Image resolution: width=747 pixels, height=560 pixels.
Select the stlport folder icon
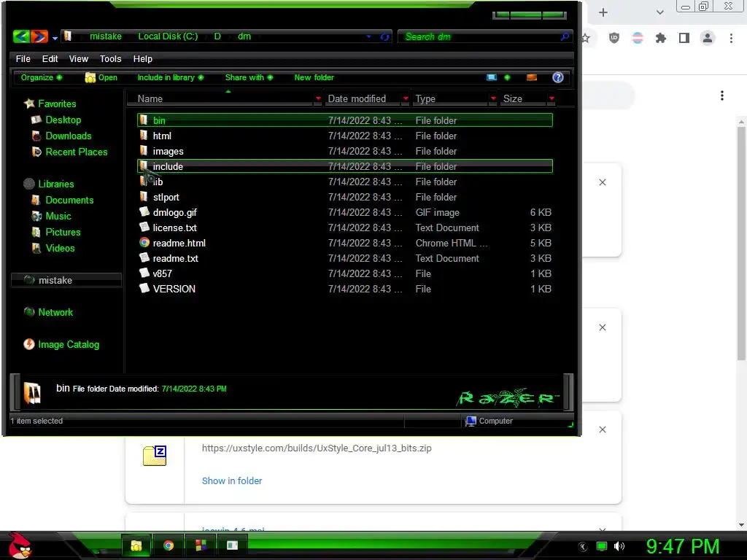pyautogui.click(x=144, y=197)
